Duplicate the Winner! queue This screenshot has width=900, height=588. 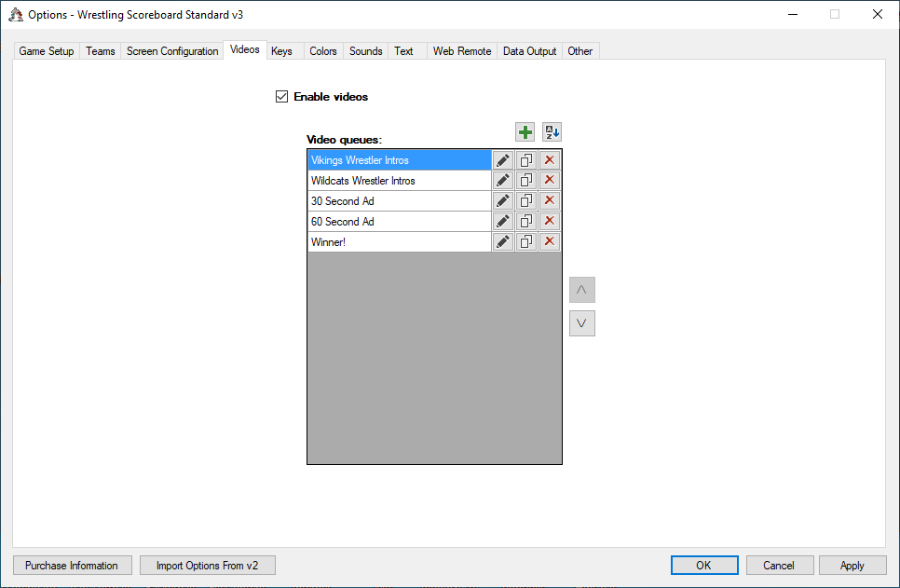coord(526,241)
